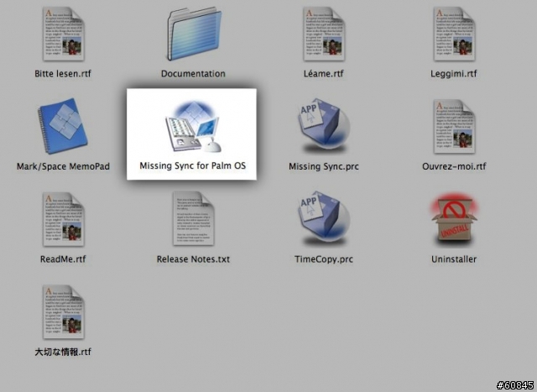Click the "Leggimi.rtf" file name
This screenshot has height=392, width=537.
point(454,74)
